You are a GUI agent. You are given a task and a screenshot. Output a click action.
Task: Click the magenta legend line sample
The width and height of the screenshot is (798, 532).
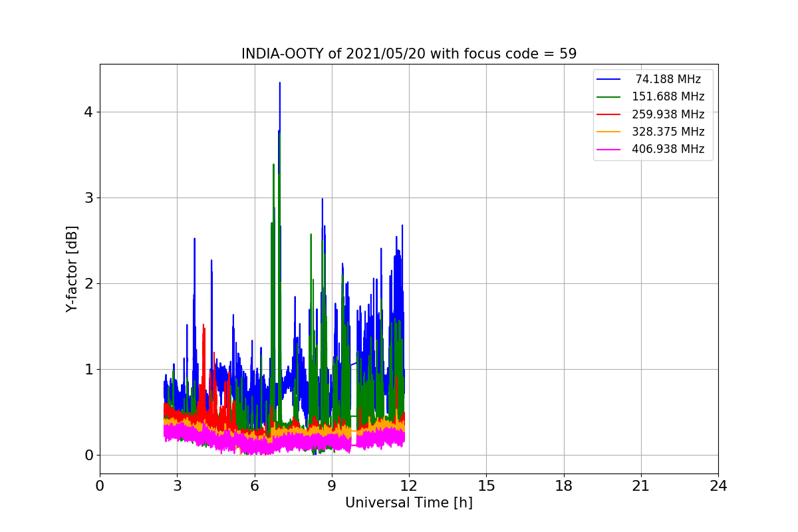click(x=608, y=150)
